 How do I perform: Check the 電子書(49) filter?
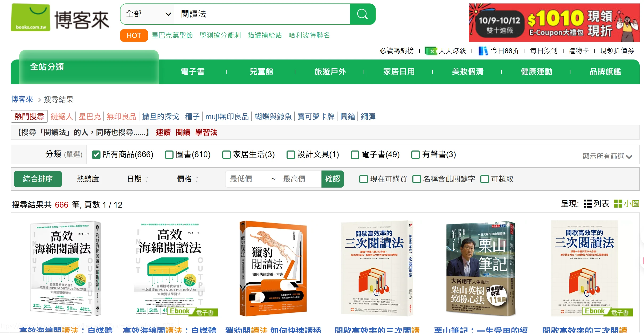(x=355, y=154)
